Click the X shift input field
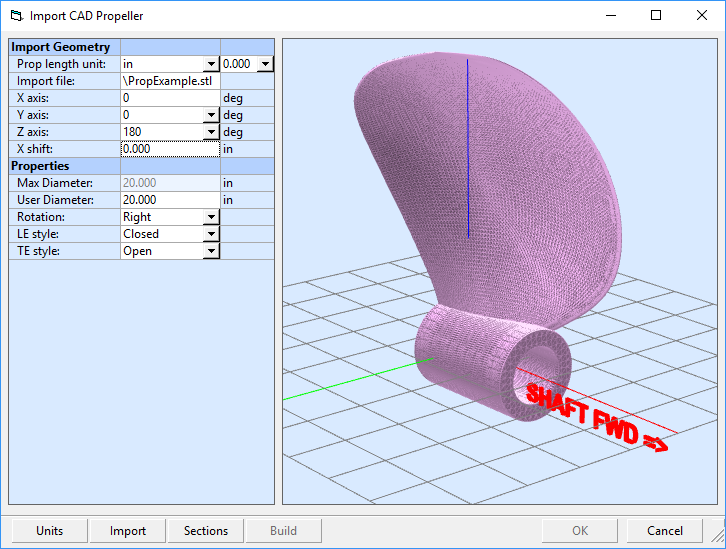726x549 pixels. (169, 149)
